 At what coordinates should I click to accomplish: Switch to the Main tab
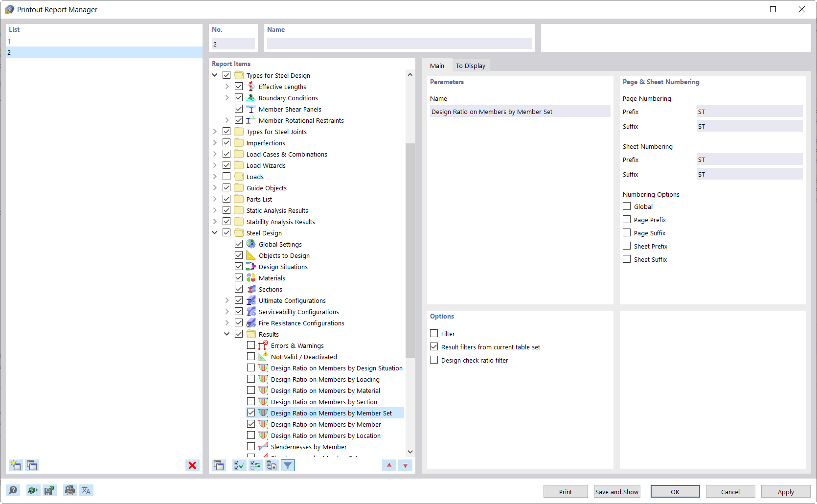(437, 66)
